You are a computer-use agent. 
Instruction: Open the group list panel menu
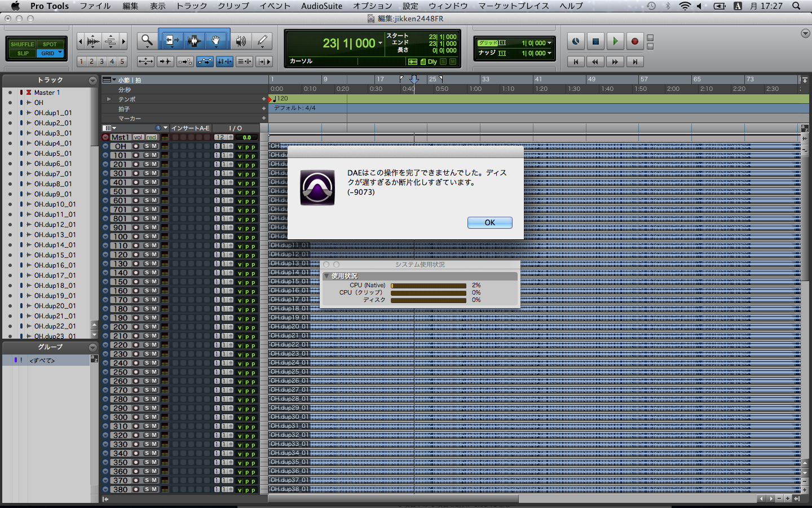tap(92, 348)
